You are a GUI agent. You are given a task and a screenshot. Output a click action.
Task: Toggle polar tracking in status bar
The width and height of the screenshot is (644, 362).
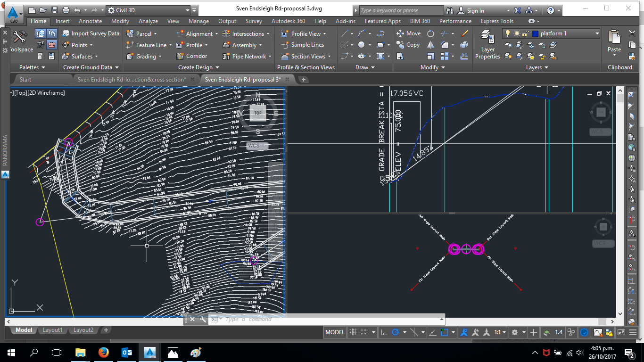coord(396,332)
